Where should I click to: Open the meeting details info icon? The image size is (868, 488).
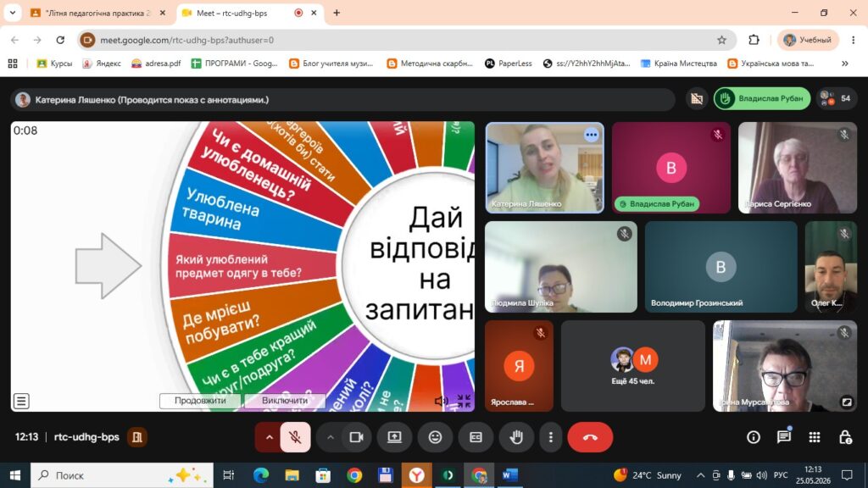754,437
